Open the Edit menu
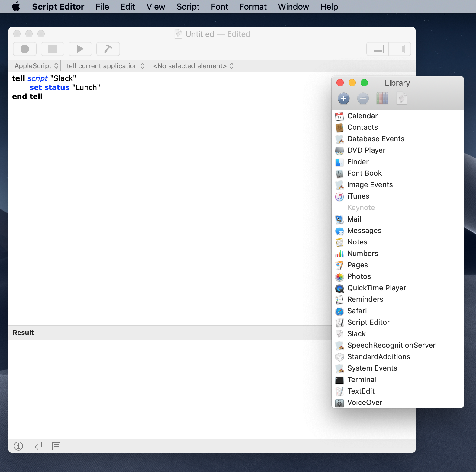Screen dimensions: 476x472 click(x=127, y=7)
